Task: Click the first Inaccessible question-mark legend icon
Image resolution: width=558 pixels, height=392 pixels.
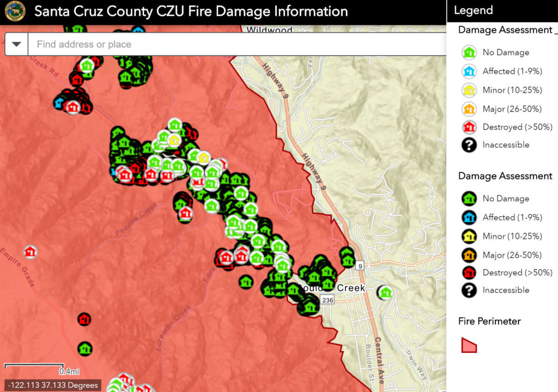Action: (x=469, y=145)
